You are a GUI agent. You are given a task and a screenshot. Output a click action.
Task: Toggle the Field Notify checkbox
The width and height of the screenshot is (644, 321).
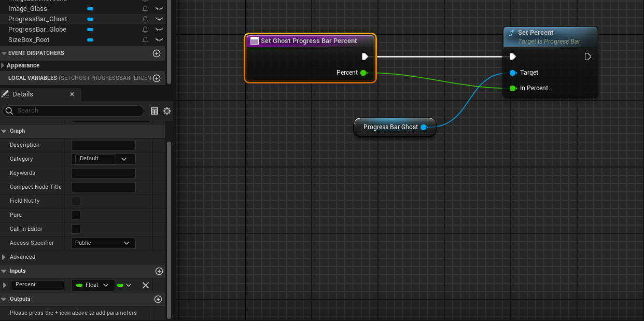coord(76,201)
